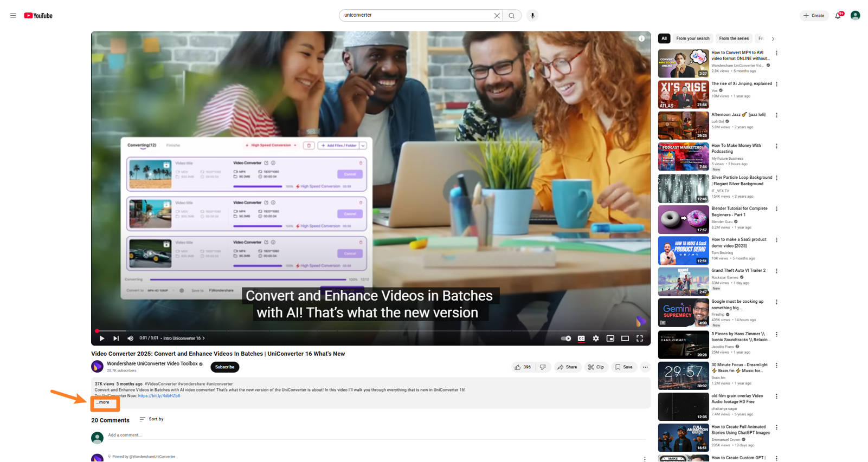Open the more actions ellipsis menu
Screen dimensions: 868x462
coord(645,367)
